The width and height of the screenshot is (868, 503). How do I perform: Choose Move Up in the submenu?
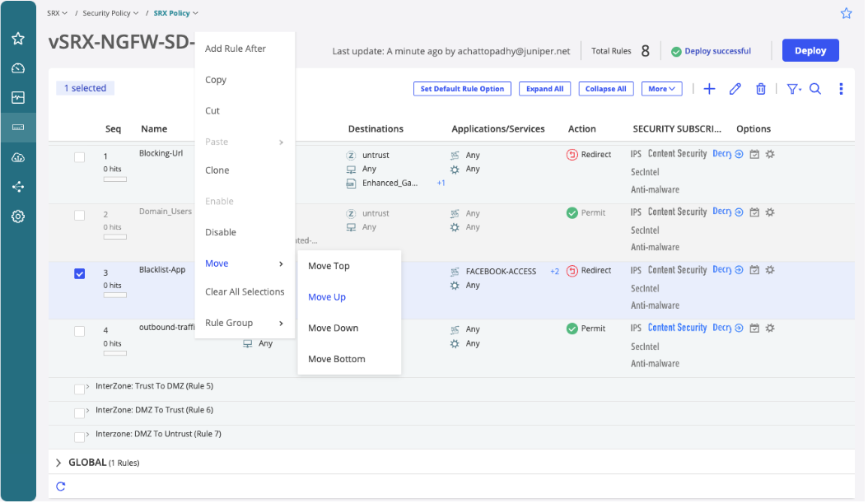(327, 297)
